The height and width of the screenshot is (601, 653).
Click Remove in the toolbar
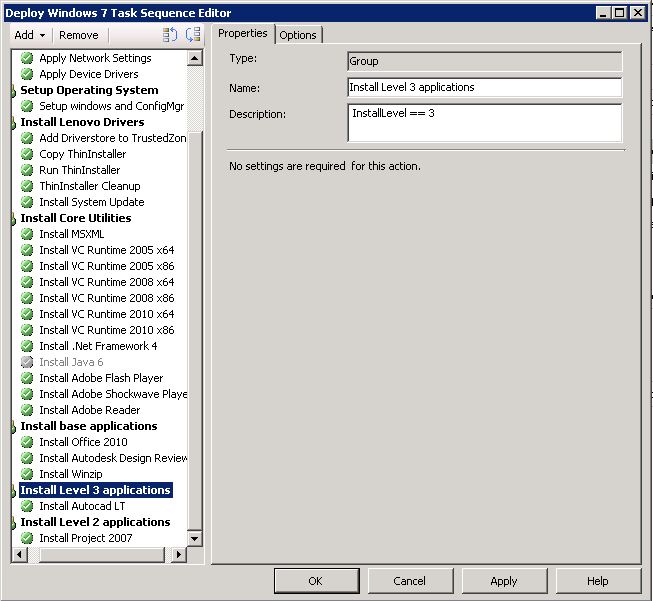tap(79, 35)
